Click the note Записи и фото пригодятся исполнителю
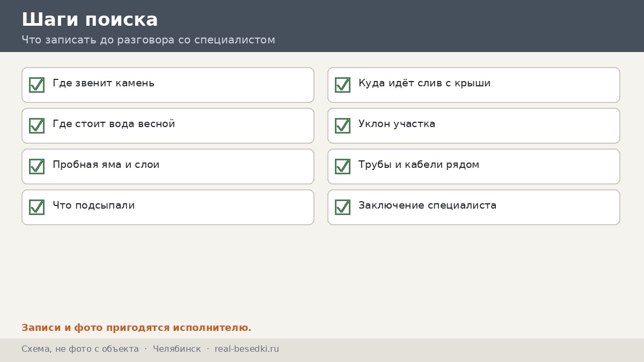This screenshot has height=362, width=644. (136, 328)
